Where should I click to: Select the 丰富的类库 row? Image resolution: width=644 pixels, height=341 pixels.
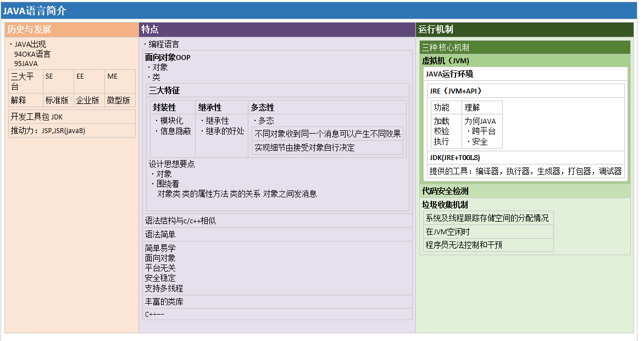point(277,301)
